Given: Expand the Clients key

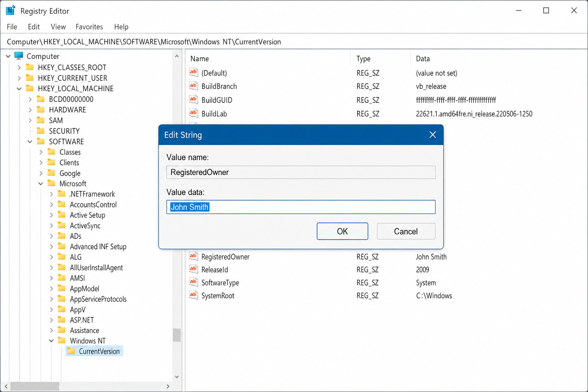Looking at the screenshot, I should tap(41, 163).
